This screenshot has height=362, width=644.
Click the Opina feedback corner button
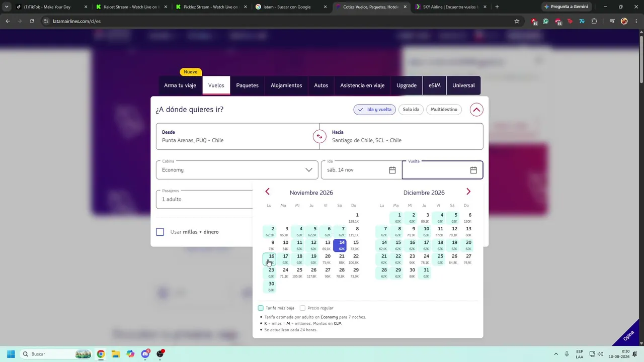click(628, 335)
